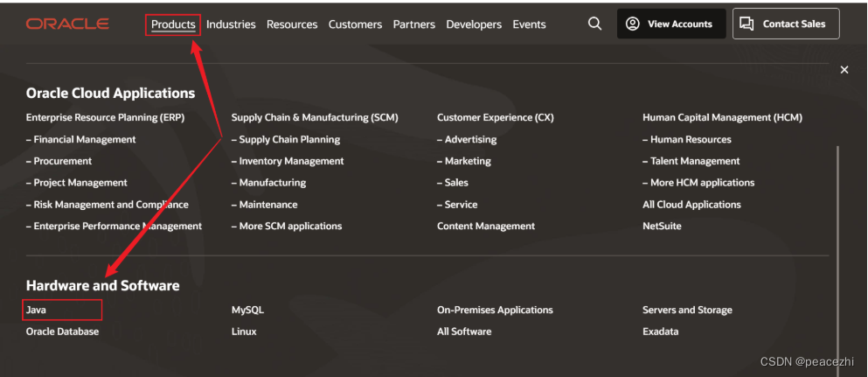Open the Industries menu
Screen dimensions: 868x377
tap(231, 24)
